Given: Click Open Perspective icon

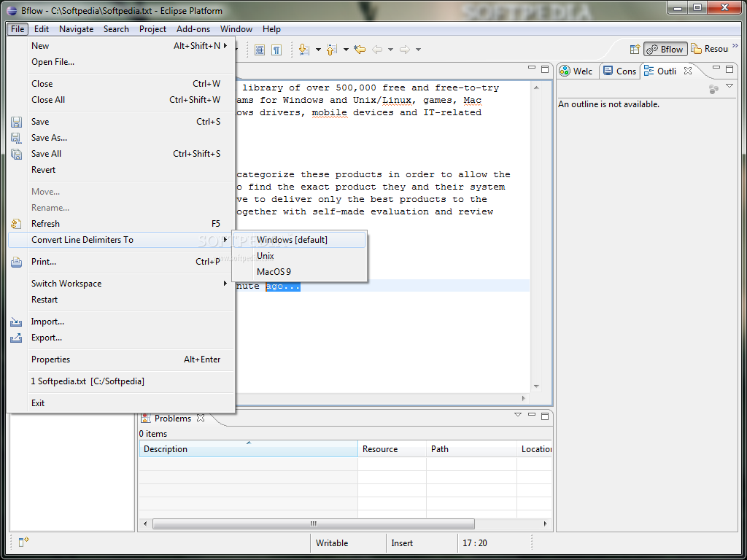Looking at the screenshot, I should pyautogui.click(x=635, y=49).
